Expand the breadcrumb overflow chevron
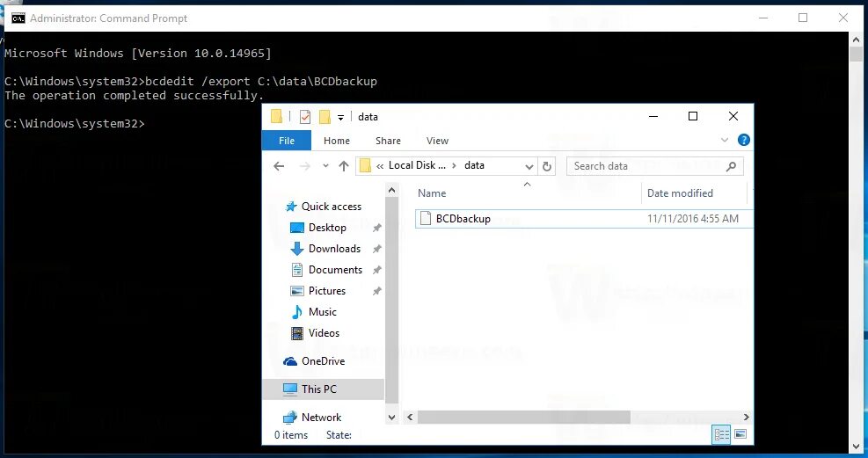Viewport: 868px width, 458px height. [x=380, y=165]
